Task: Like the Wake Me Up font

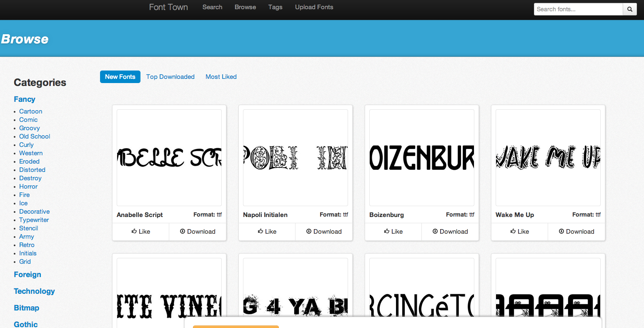Action: [x=520, y=232]
